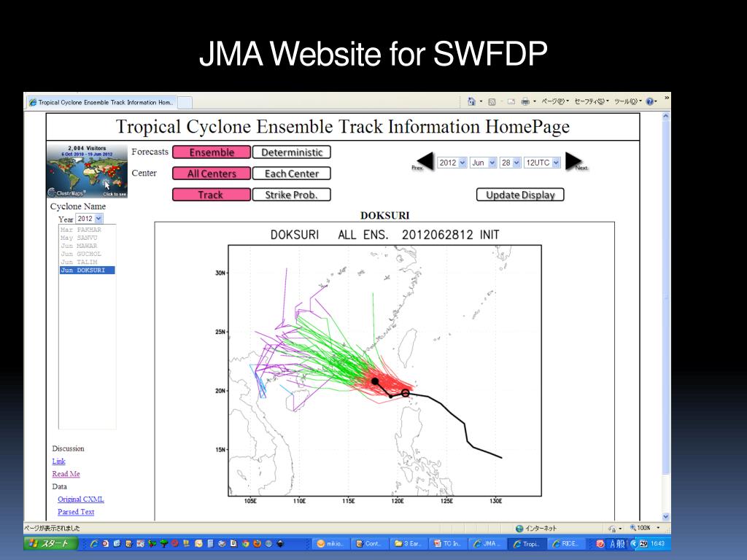Open the 'Read Me' hyperlink
747x560 pixels.
[66, 474]
